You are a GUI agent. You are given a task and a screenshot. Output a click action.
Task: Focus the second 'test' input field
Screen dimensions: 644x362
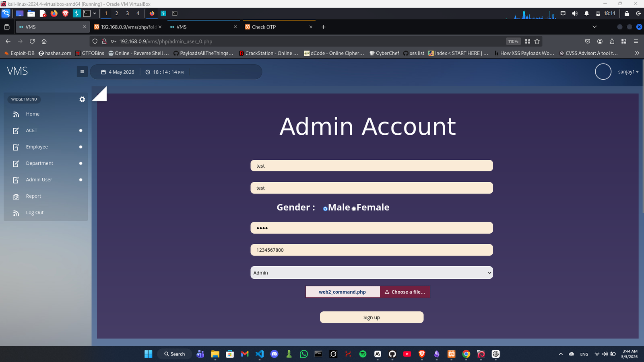(372, 188)
